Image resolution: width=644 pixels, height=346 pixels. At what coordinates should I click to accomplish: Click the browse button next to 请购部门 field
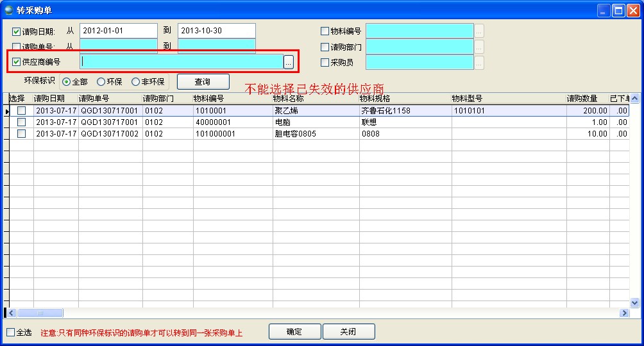(479, 47)
